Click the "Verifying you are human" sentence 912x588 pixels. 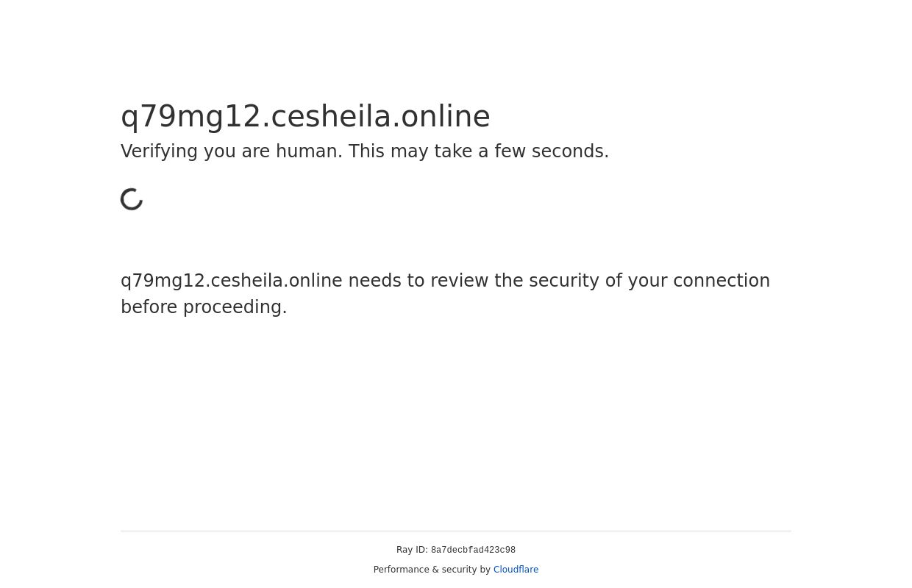231,151
